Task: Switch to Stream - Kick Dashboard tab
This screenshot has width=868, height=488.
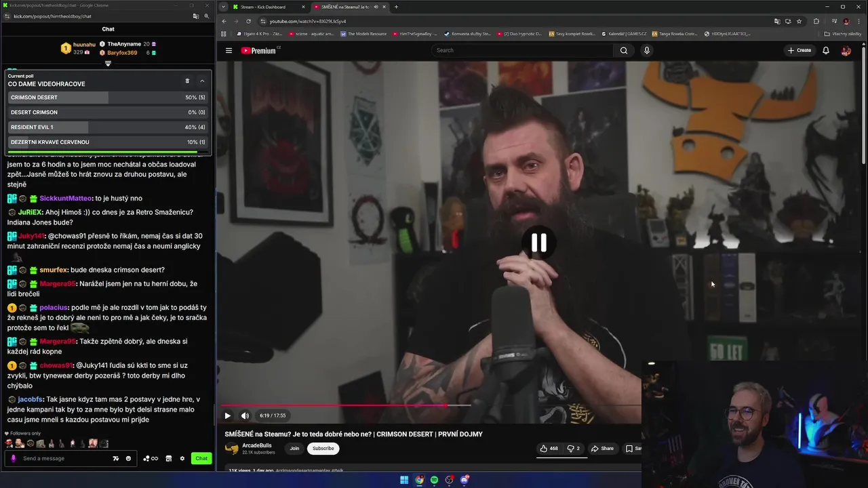Action: tap(269, 7)
